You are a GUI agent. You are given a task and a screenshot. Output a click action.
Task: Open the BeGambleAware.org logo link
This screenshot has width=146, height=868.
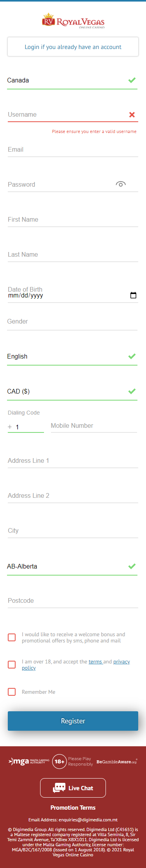point(117,761)
